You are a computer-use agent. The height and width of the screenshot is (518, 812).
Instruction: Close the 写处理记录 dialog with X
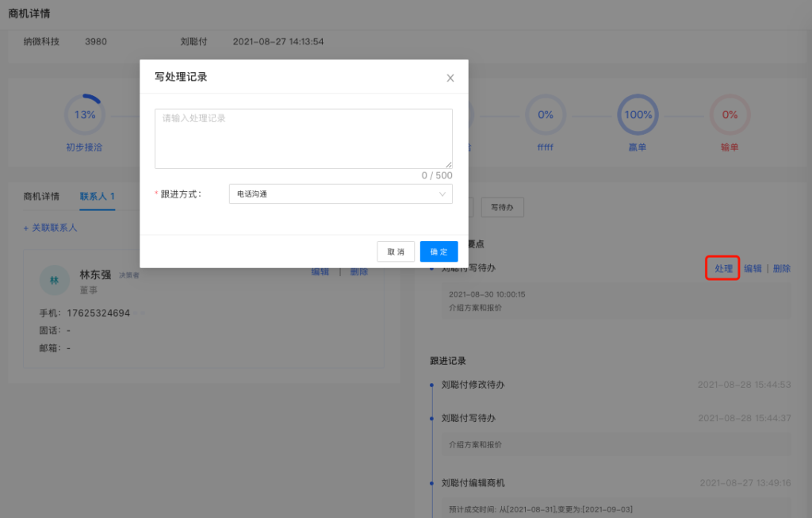click(450, 78)
